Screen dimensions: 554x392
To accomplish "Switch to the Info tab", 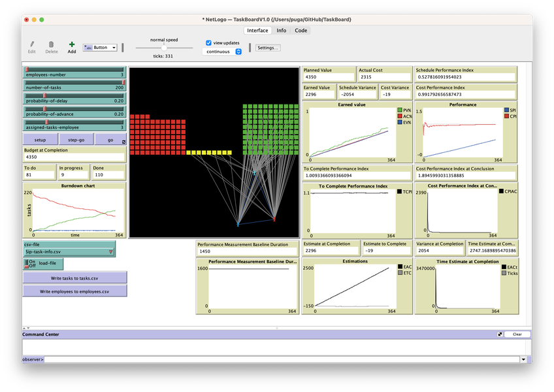I will coord(281,30).
